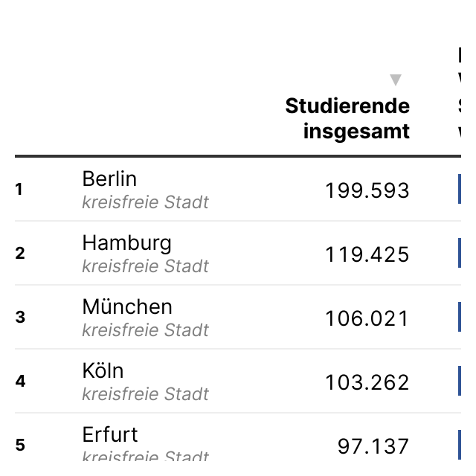Select rank number 2 beside Hamburg
Image resolution: width=476 pixels, height=476 pixels.
tap(20, 254)
